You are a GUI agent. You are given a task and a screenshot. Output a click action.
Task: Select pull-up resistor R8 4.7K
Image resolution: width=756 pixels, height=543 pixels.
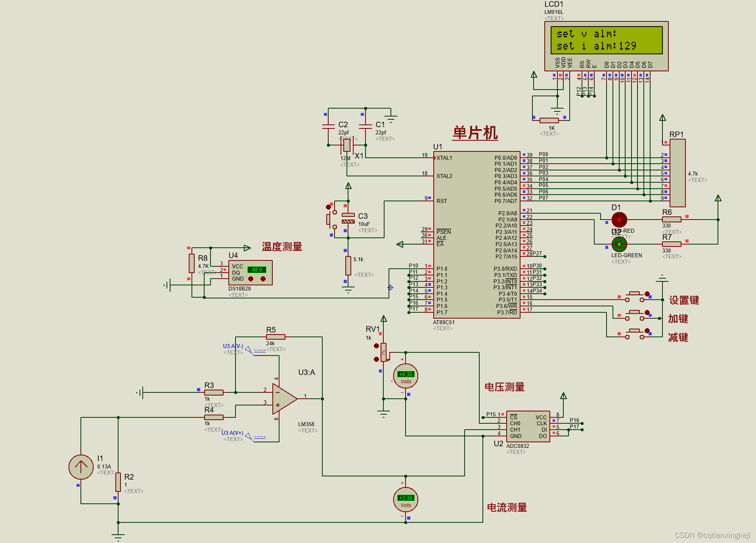191,263
